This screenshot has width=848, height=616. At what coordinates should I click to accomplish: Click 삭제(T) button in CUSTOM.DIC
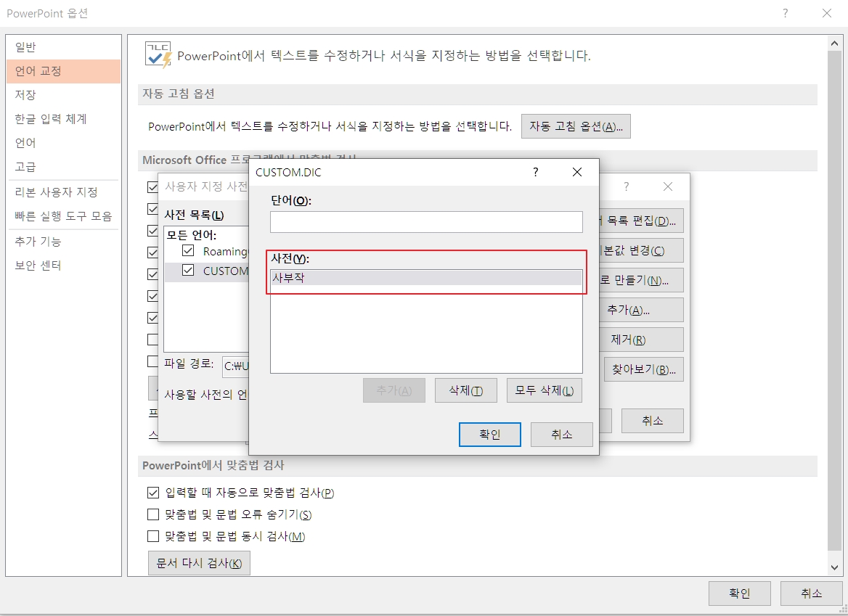coord(465,390)
